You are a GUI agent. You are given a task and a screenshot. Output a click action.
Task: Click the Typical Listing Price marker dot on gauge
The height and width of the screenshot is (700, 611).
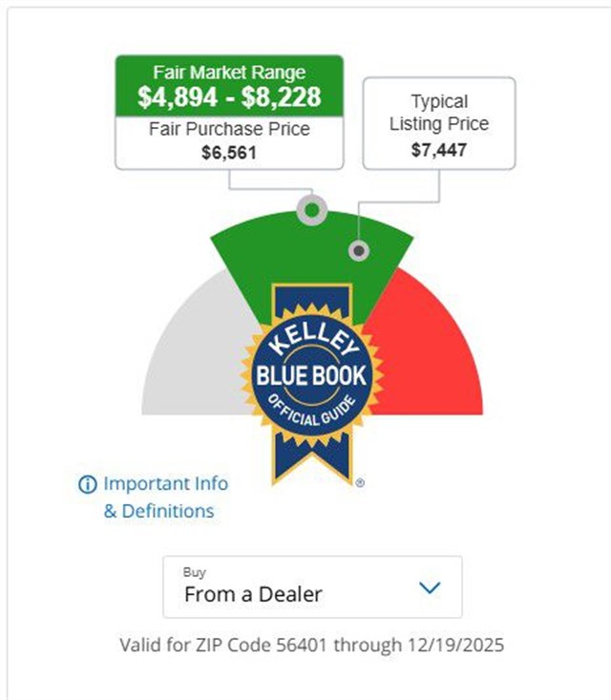point(358,250)
